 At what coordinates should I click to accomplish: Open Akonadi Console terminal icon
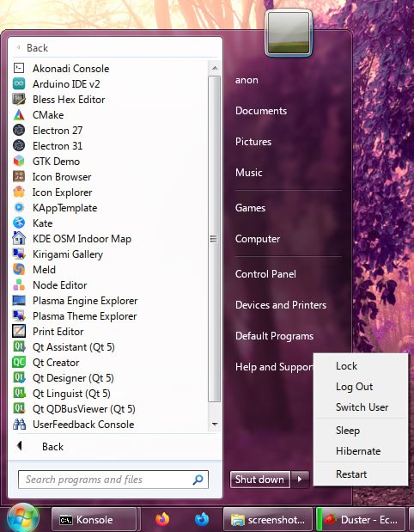pos(19,68)
